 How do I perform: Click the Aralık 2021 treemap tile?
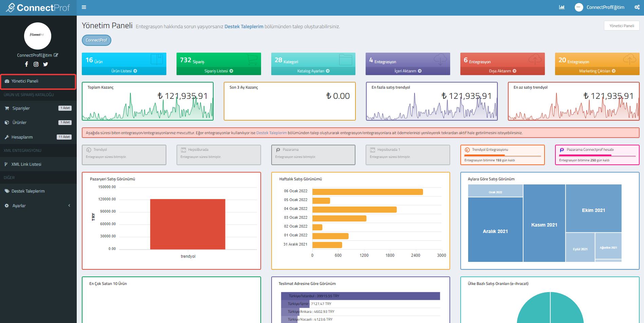(495, 230)
